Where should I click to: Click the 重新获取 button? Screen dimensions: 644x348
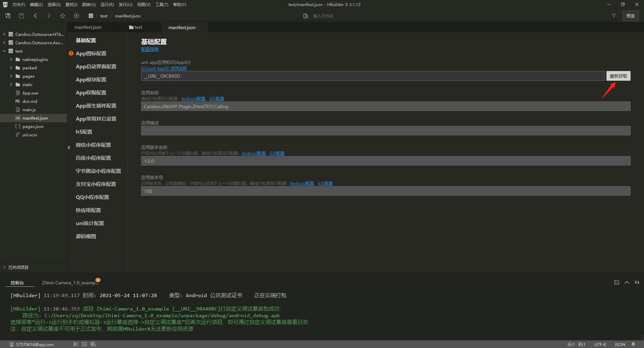point(618,76)
